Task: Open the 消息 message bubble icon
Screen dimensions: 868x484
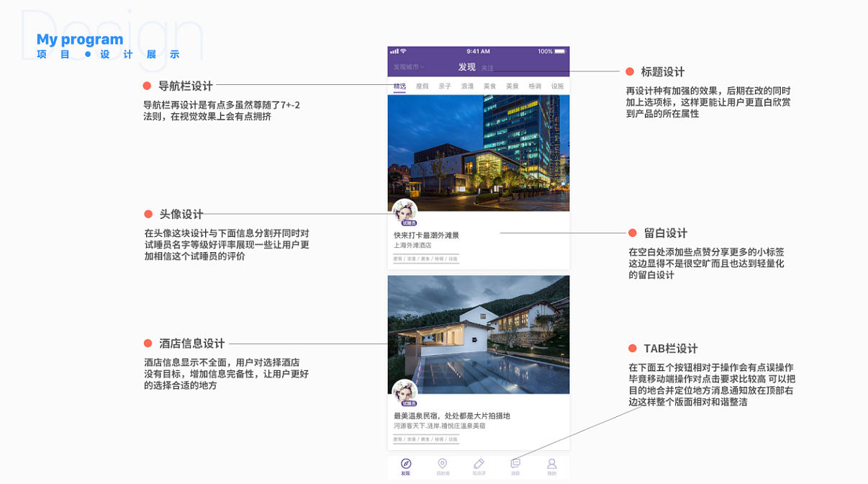Action: point(515,465)
